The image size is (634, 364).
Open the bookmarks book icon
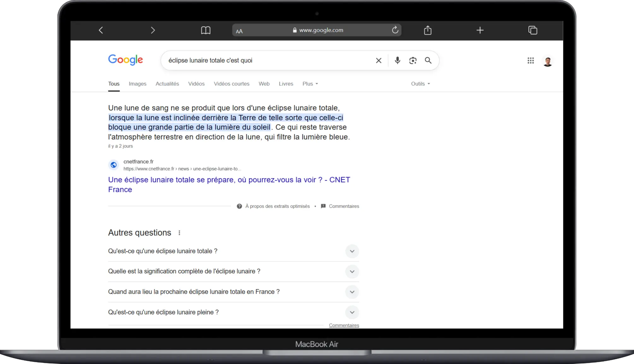pos(206,30)
